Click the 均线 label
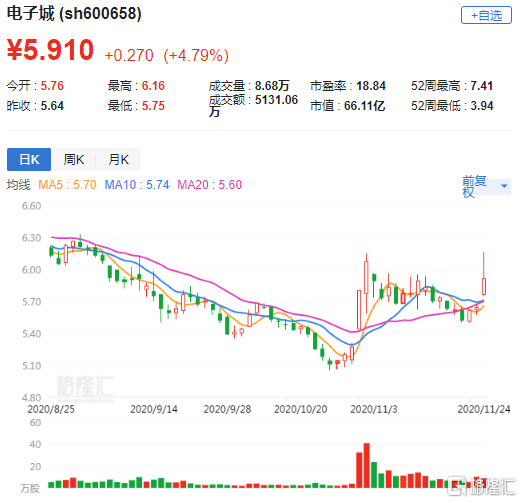522x503 pixels. 19,185
